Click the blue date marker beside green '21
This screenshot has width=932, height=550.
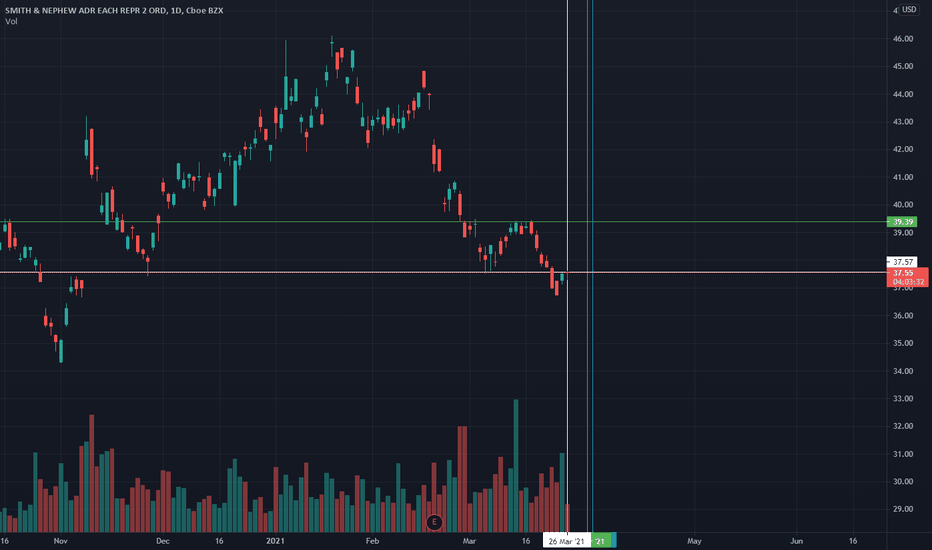(x=613, y=540)
